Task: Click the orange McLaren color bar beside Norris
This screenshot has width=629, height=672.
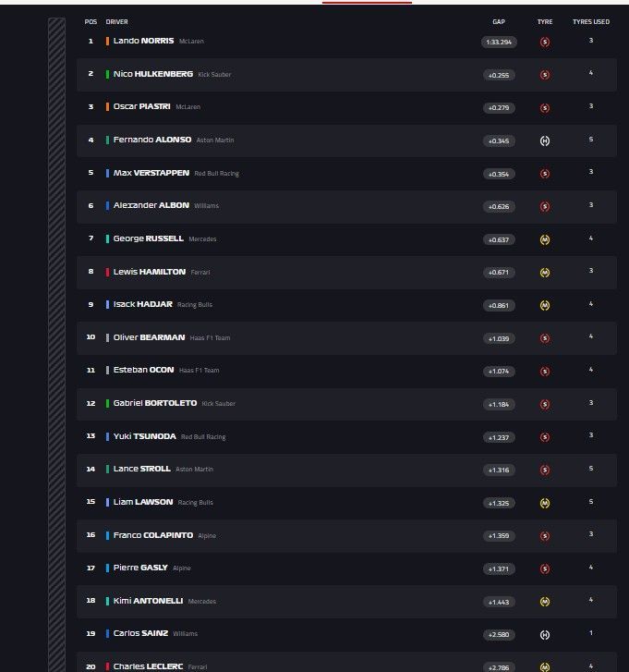Action: 108,42
